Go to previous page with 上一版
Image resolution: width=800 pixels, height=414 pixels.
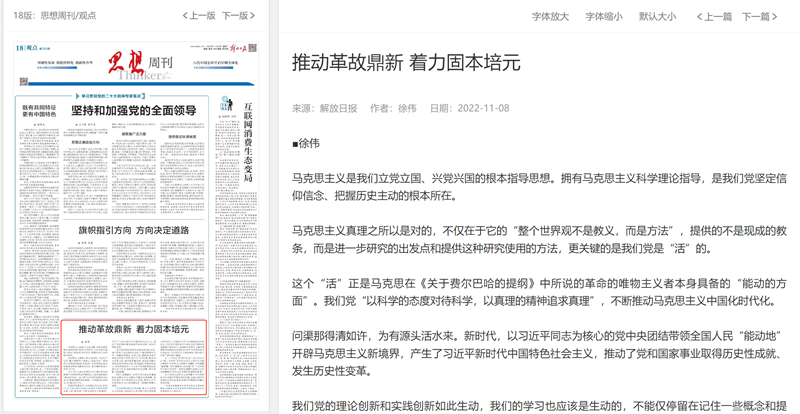199,16
